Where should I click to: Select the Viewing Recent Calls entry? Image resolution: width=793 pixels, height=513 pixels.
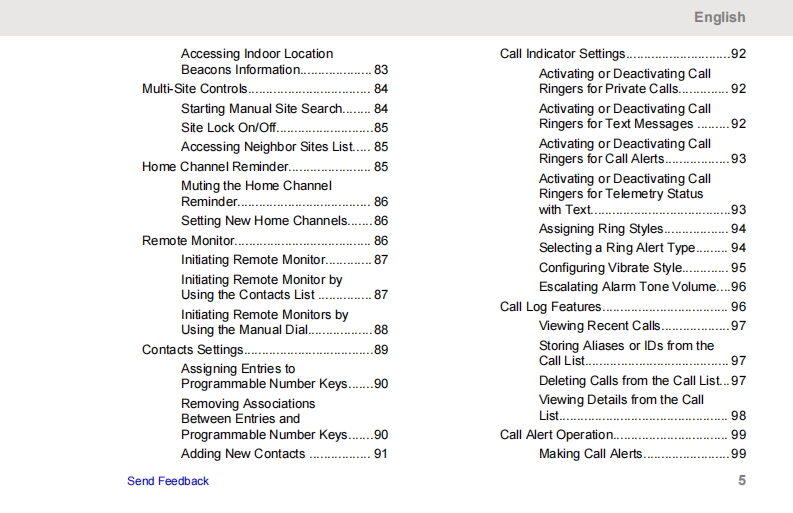[x=599, y=326]
